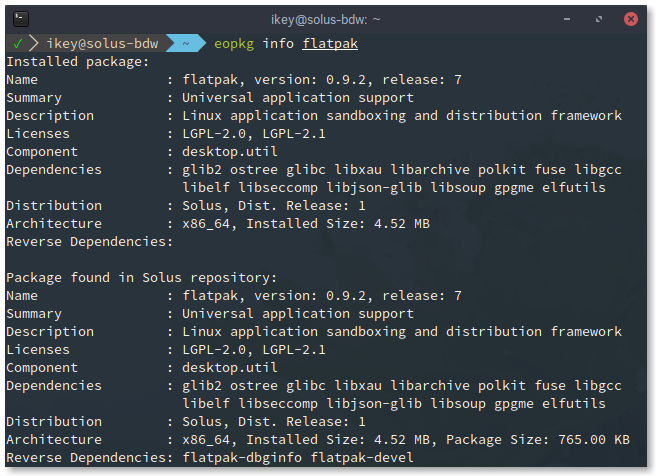
Task: Maximize the terminal window
Action: (x=599, y=19)
